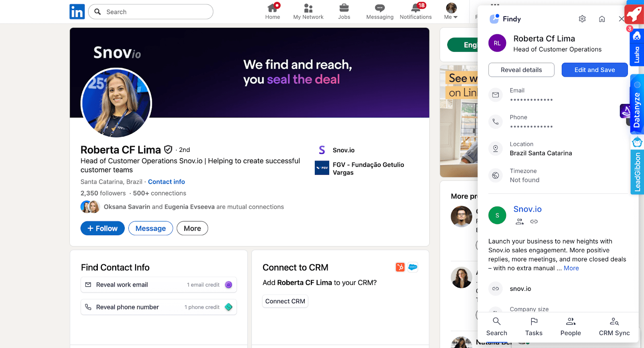This screenshot has height=348, width=644.
Task: Open Findy settings gear icon
Action: (x=582, y=19)
